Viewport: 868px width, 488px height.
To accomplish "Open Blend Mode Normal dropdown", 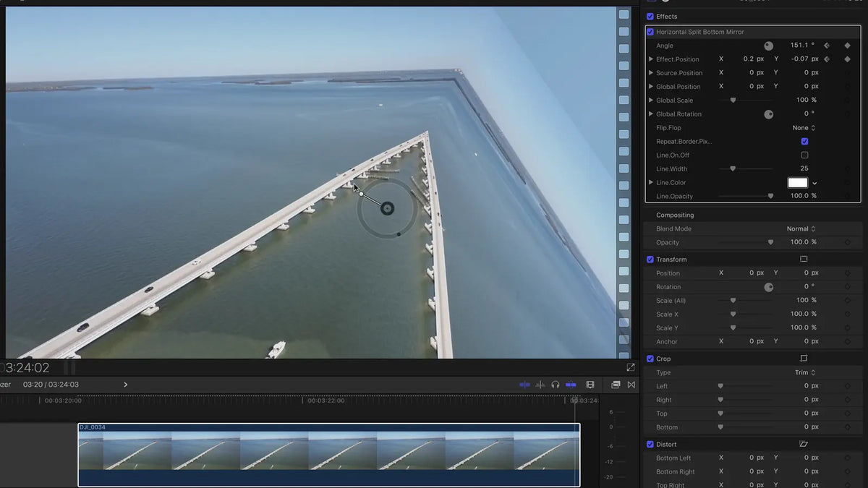I will pos(801,228).
